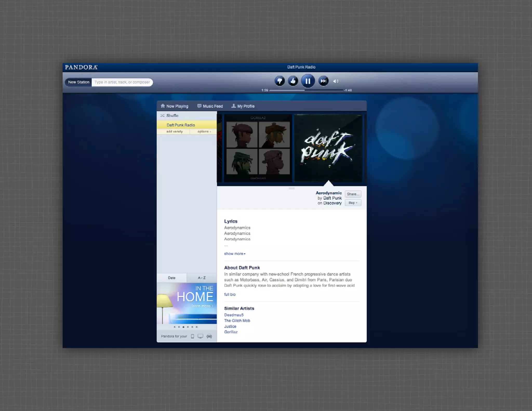The width and height of the screenshot is (532, 411).
Task: Click the song progress bar
Action: (x=307, y=90)
